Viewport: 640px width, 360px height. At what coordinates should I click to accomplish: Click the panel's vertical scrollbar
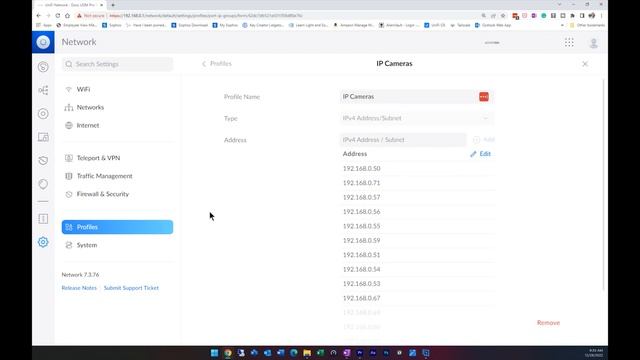click(604, 184)
